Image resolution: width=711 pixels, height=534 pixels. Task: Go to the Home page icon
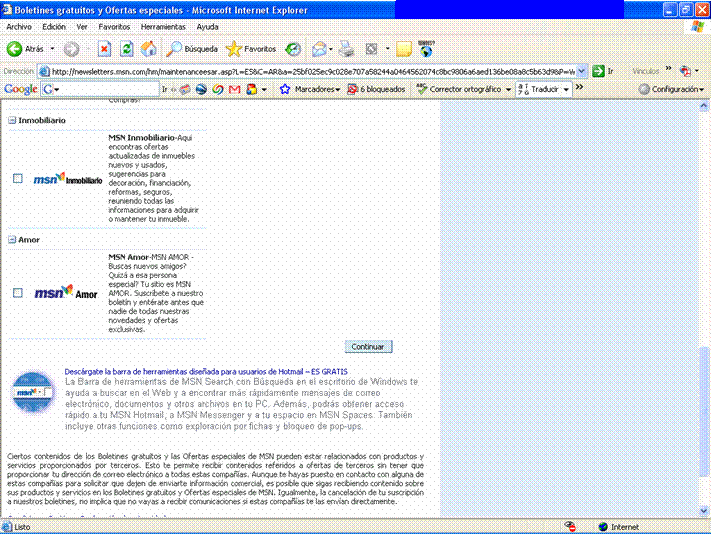click(148, 48)
